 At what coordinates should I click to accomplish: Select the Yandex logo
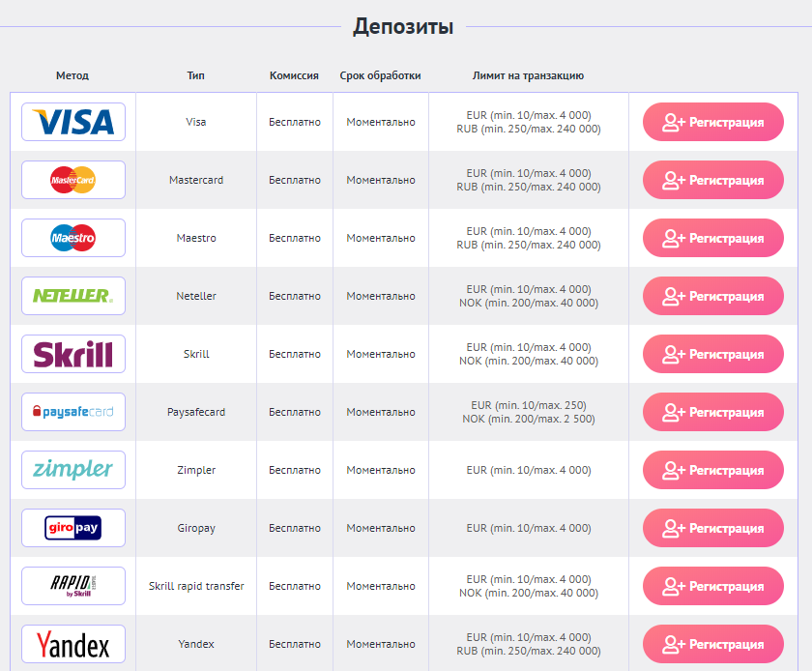73,644
